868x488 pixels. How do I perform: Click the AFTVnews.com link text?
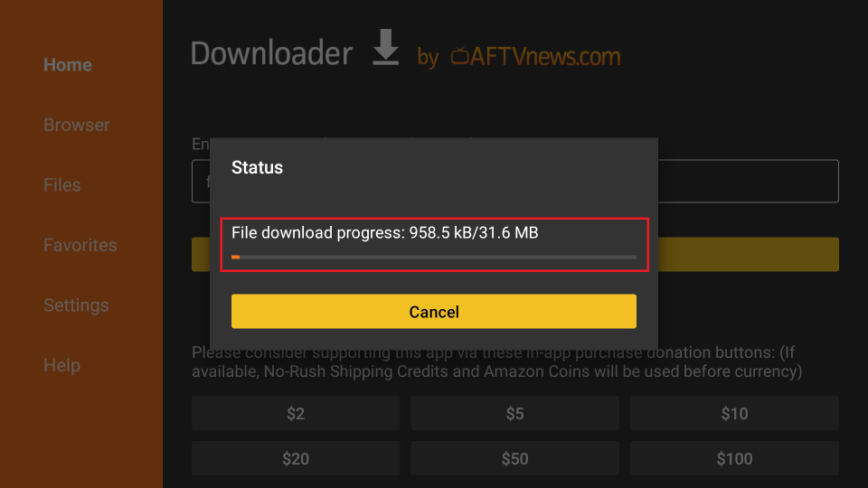click(x=545, y=56)
